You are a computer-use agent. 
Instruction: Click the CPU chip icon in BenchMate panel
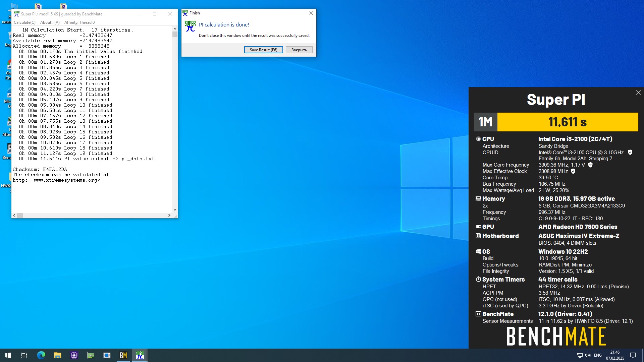click(x=478, y=139)
